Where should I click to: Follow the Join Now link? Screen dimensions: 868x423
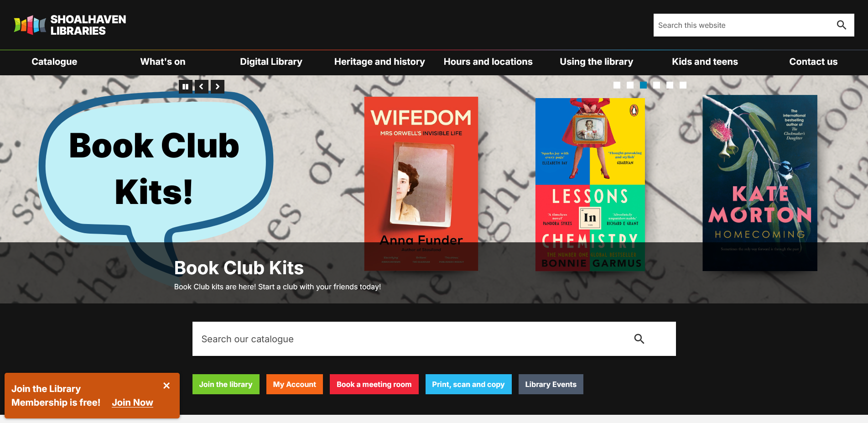point(132,402)
